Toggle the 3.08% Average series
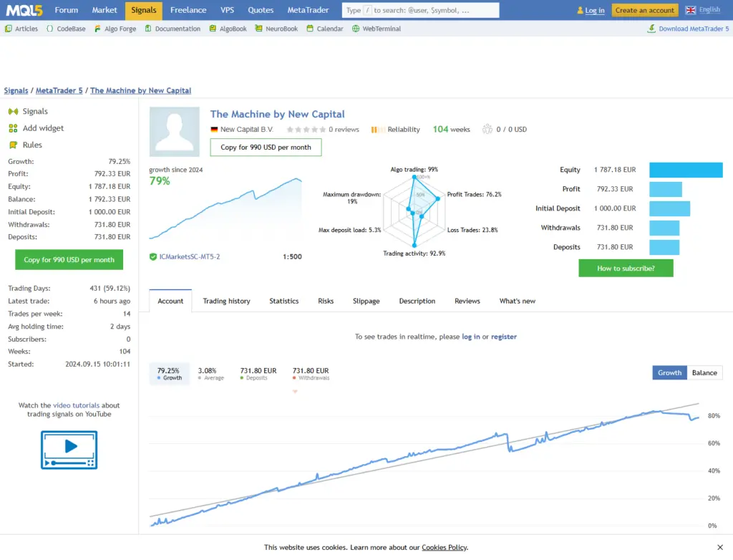733x560 pixels. coord(210,374)
